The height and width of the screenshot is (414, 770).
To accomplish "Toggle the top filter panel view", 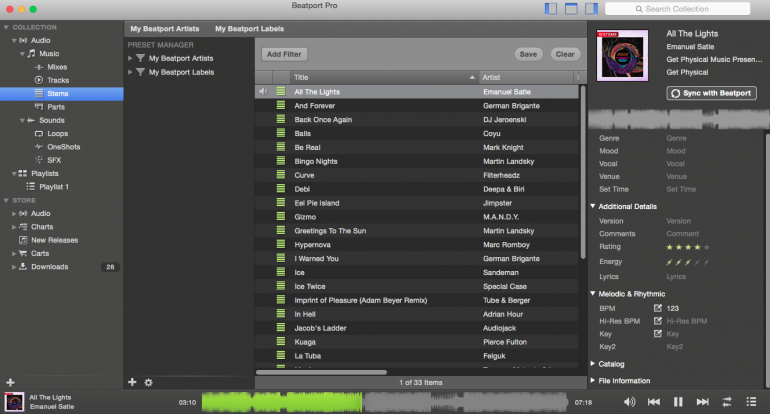I will pos(571,9).
